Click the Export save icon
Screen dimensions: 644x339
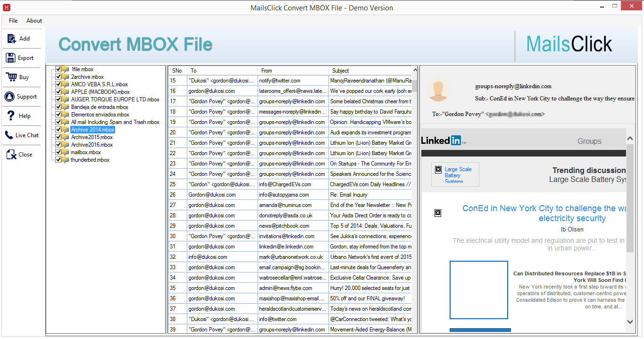click(11, 58)
